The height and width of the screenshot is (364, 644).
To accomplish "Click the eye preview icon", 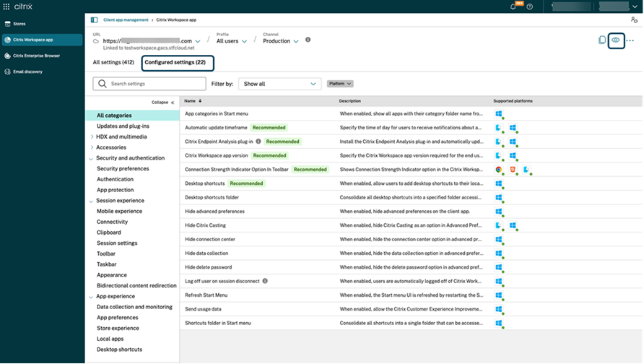I will (616, 40).
